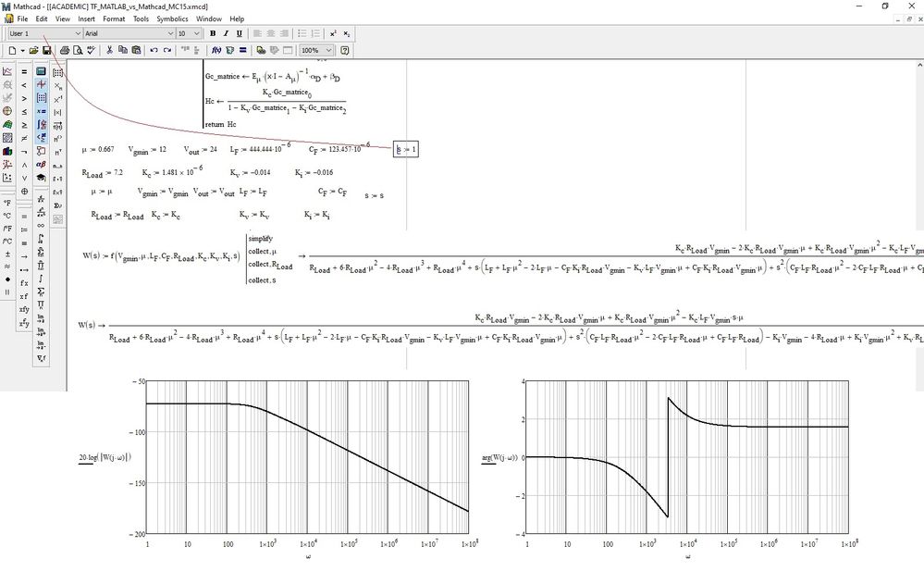Toggle bulleted list formatting
The height and width of the screenshot is (571, 924).
[302, 33]
